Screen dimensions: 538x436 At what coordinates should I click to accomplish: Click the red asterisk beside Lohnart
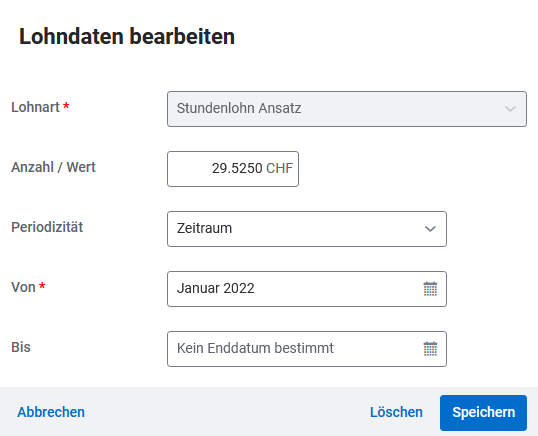point(66,105)
